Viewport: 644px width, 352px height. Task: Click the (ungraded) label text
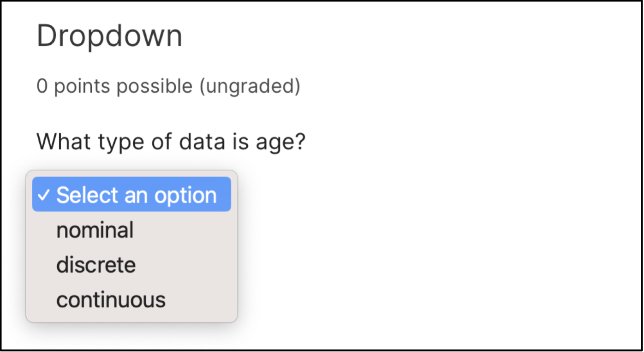point(250,86)
